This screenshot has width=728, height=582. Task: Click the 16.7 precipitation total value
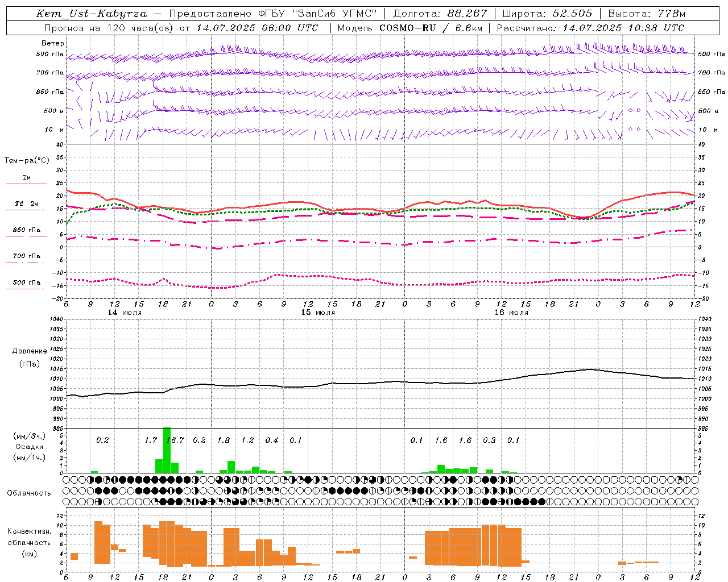tap(175, 440)
